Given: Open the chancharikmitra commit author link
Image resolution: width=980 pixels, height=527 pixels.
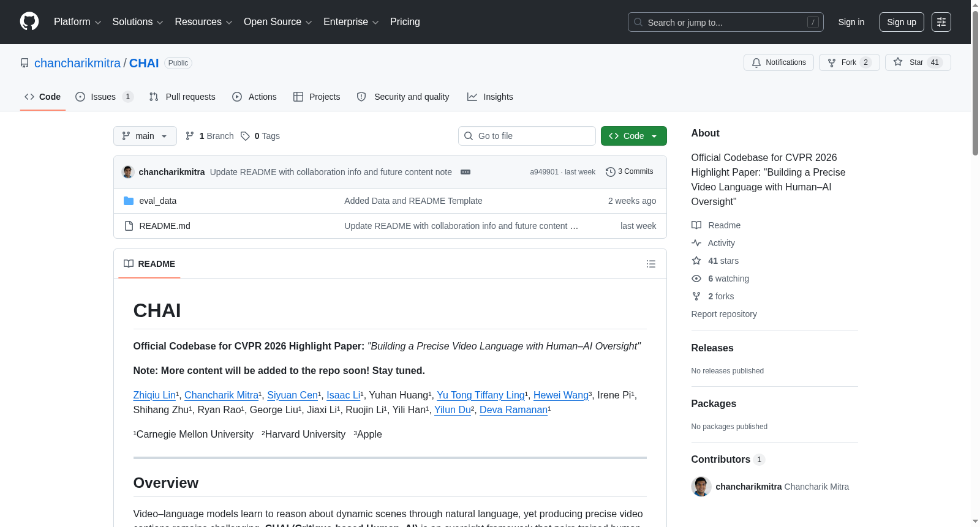Looking at the screenshot, I should pyautogui.click(x=172, y=172).
